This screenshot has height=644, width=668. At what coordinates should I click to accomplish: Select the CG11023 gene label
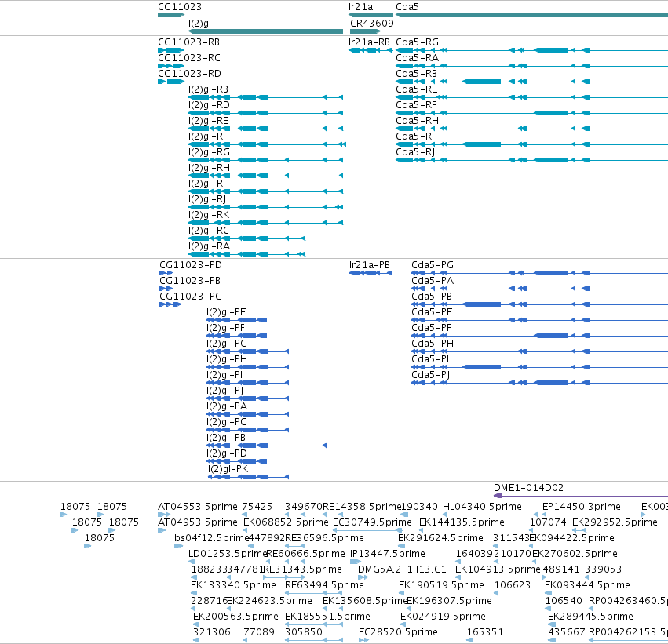[179, 7]
